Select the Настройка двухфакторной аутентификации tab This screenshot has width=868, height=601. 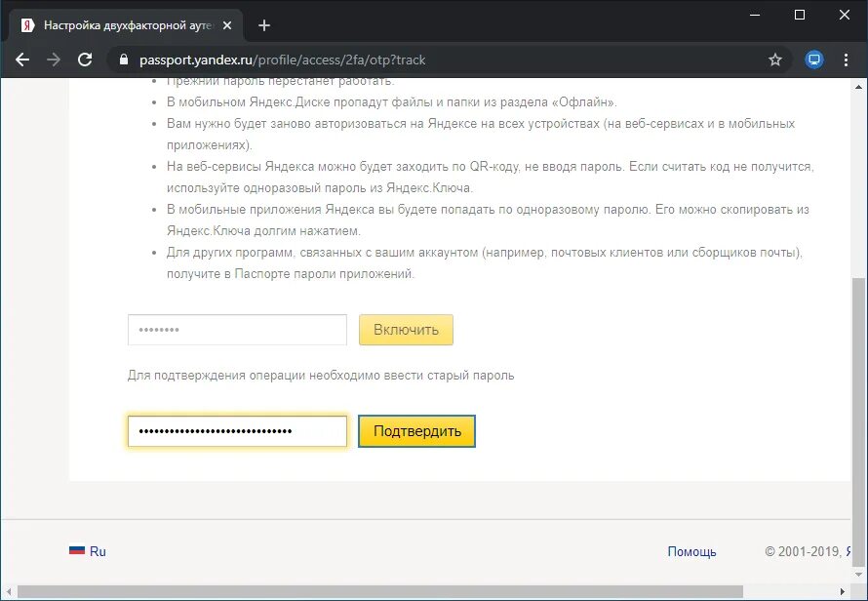[x=126, y=25]
